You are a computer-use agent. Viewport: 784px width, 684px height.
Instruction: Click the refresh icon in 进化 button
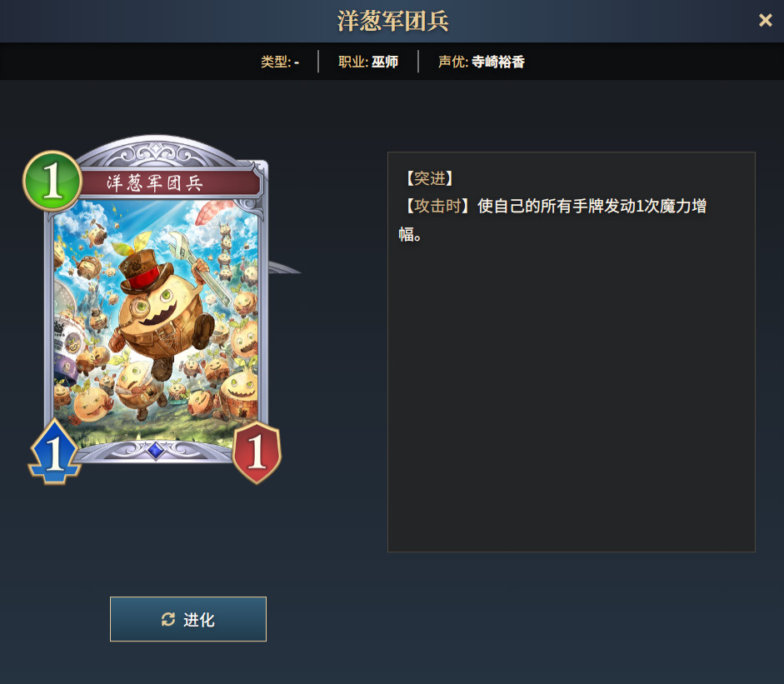click(168, 619)
